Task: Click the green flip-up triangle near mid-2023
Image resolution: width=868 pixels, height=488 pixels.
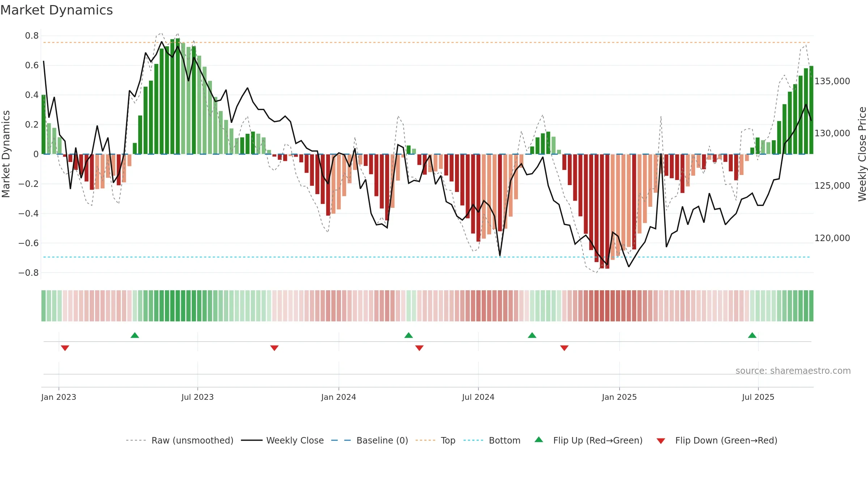Action: (x=135, y=335)
